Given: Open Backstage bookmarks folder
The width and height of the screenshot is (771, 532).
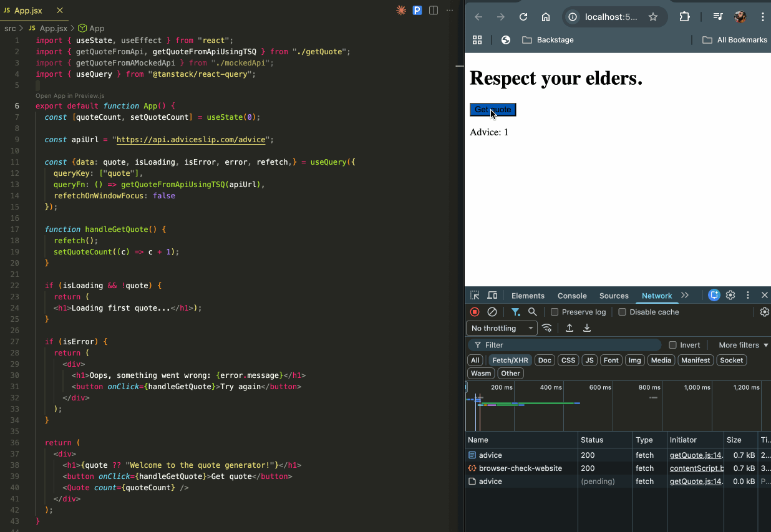Looking at the screenshot, I should [548, 40].
